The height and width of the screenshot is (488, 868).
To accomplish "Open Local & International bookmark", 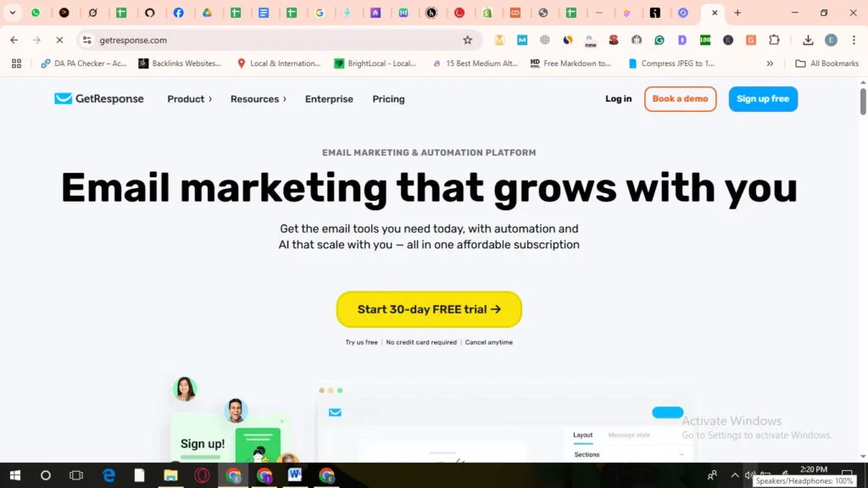I will [279, 64].
